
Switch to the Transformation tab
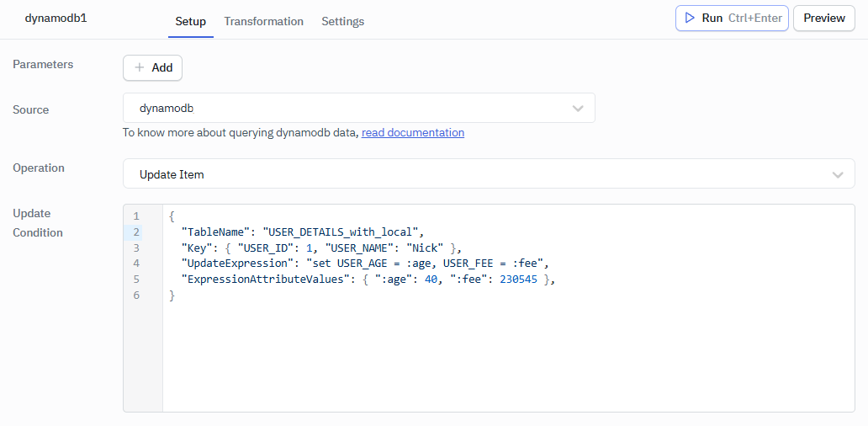click(263, 21)
